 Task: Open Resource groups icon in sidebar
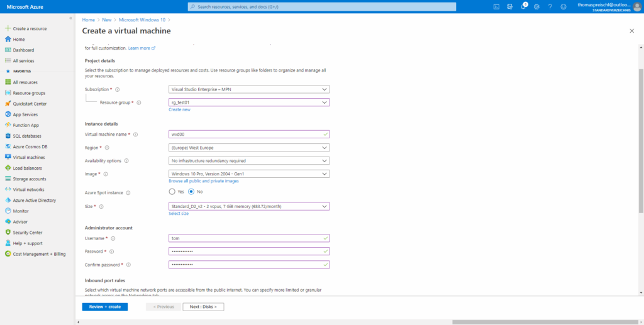tap(8, 93)
